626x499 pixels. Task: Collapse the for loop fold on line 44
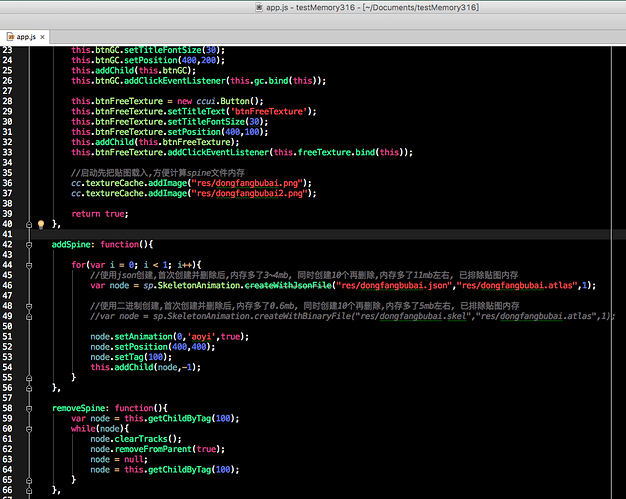(29, 265)
